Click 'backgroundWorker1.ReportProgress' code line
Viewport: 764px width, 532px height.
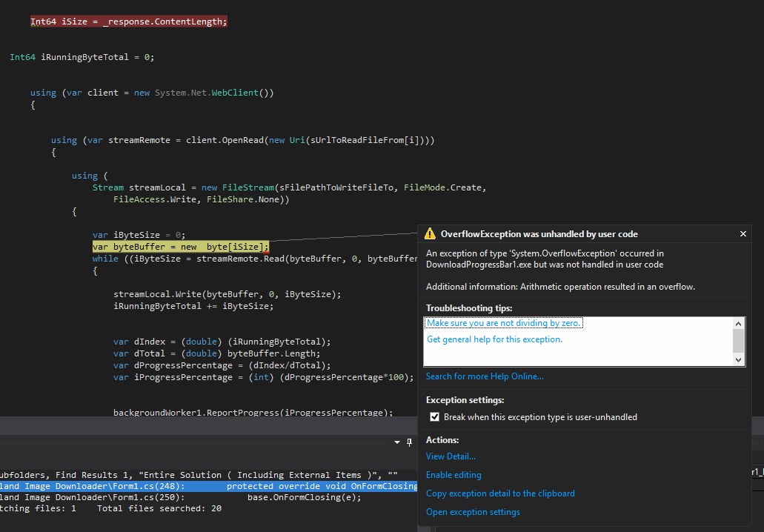(x=253, y=412)
